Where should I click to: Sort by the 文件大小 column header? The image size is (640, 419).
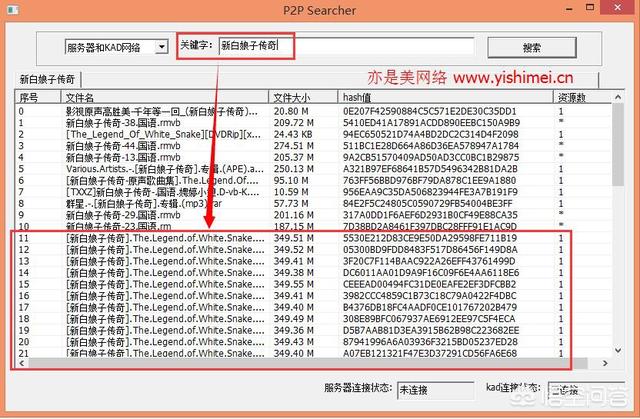click(x=303, y=98)
